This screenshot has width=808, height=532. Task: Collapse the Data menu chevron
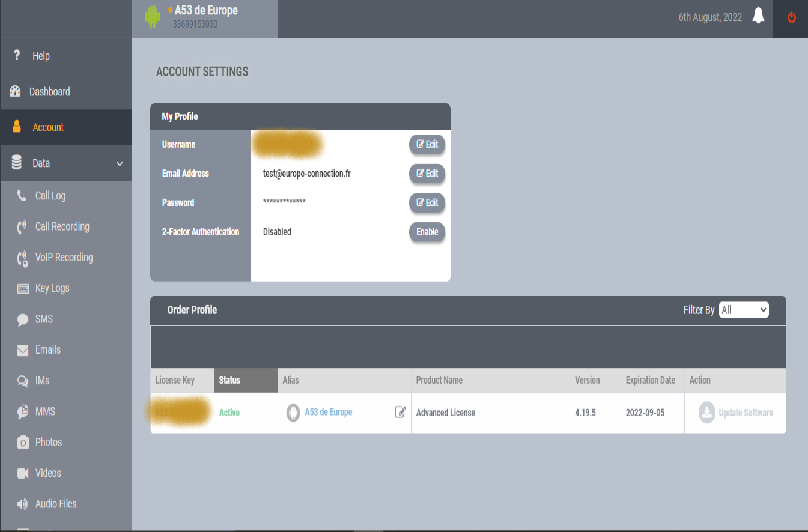click(120, 163)
